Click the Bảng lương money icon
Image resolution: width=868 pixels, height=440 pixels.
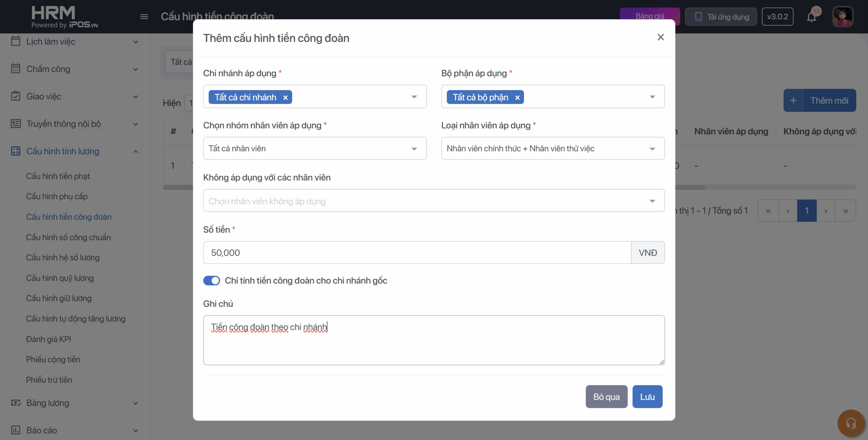[16, 403]
